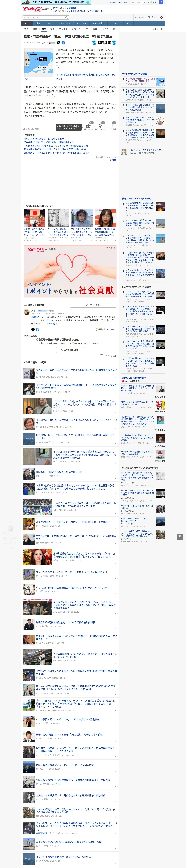Share the article on X below the headline
This screenshot has height=868, width=186.
point(58,43)
